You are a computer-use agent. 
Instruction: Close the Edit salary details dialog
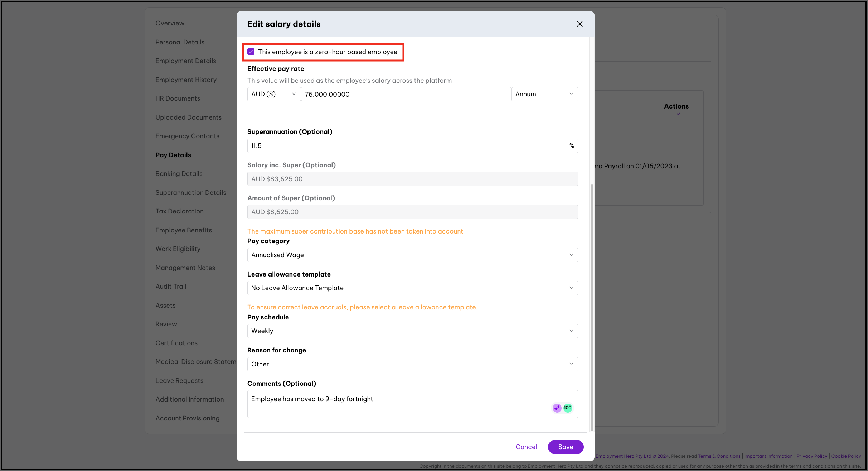tap(580, 24)
